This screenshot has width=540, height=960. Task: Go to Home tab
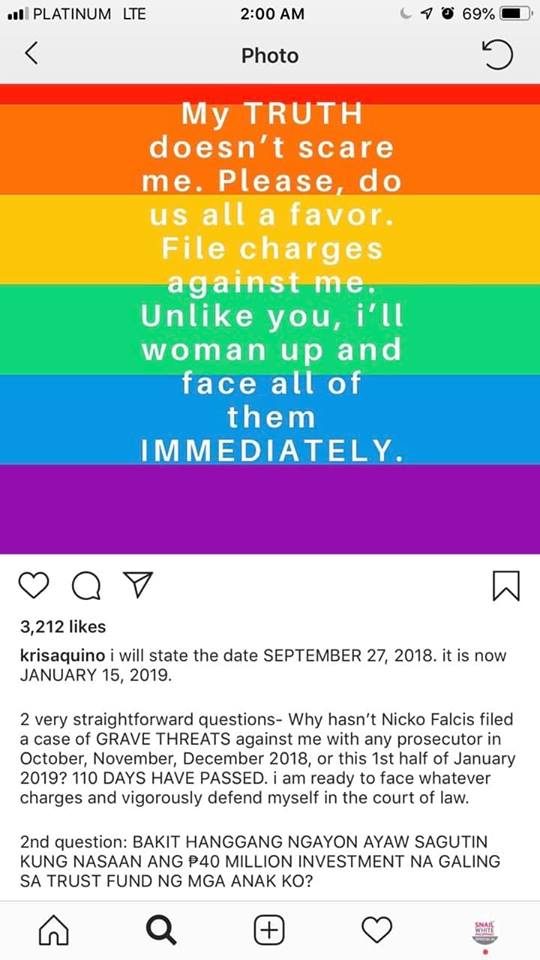coord(53,931)
